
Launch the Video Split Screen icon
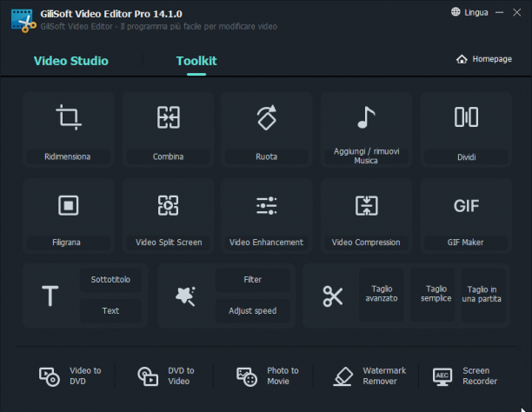pyautogui.click(x=168, y=205)
